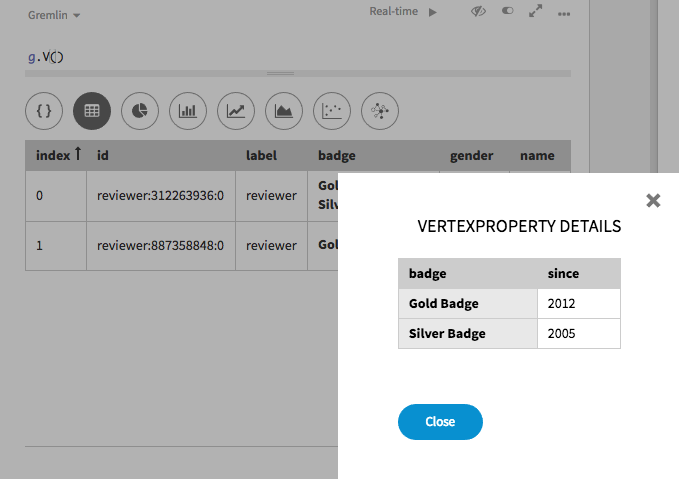
Task: Select the raw JSON view icon
Action: (44, 111)
